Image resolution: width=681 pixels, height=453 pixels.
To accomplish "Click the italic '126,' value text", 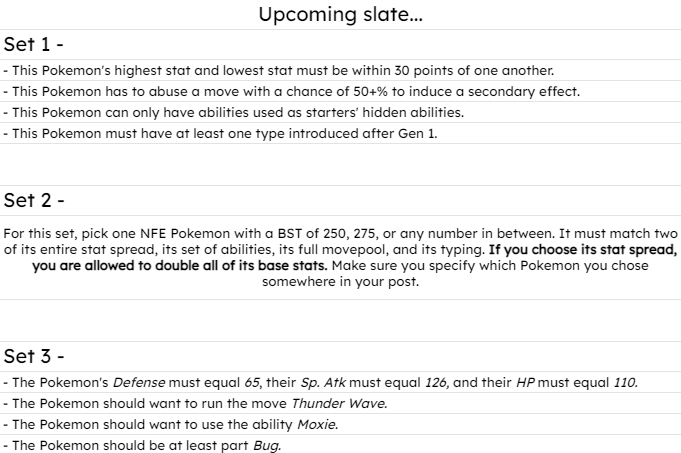I will coord(436,383).
